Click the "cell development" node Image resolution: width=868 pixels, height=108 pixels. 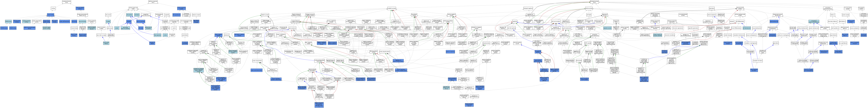pos(747,28)
